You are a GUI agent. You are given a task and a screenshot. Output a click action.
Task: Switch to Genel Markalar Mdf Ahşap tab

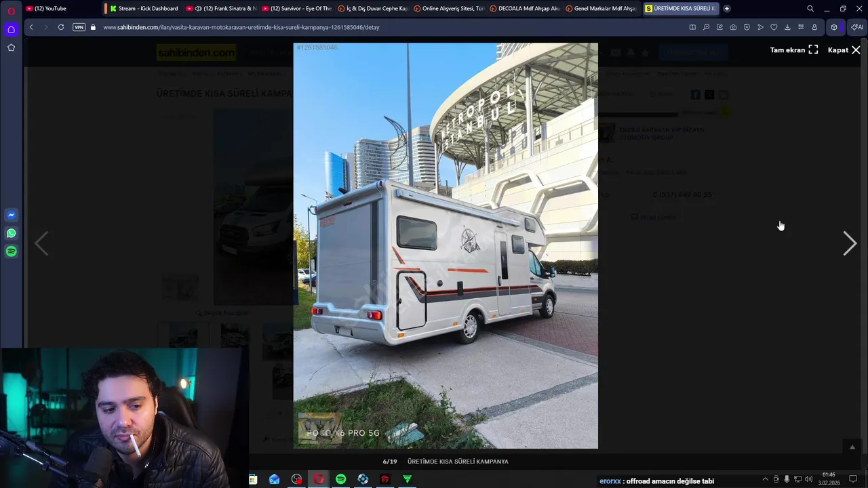(601, 9)
